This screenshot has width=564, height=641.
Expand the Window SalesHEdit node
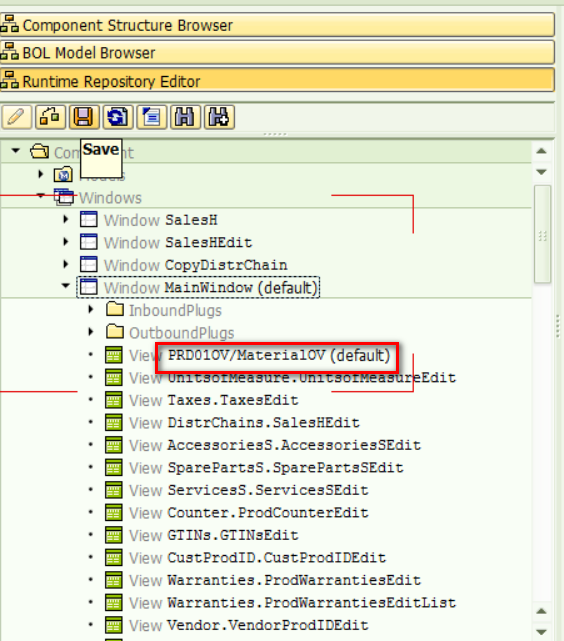pyautogui.click(x=66, y=242)
